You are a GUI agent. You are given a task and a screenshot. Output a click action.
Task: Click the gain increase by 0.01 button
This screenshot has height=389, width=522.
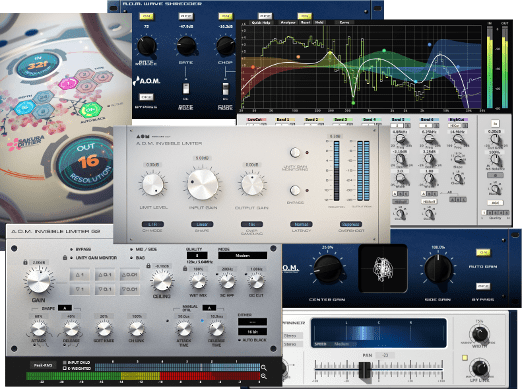click(129, 275)
